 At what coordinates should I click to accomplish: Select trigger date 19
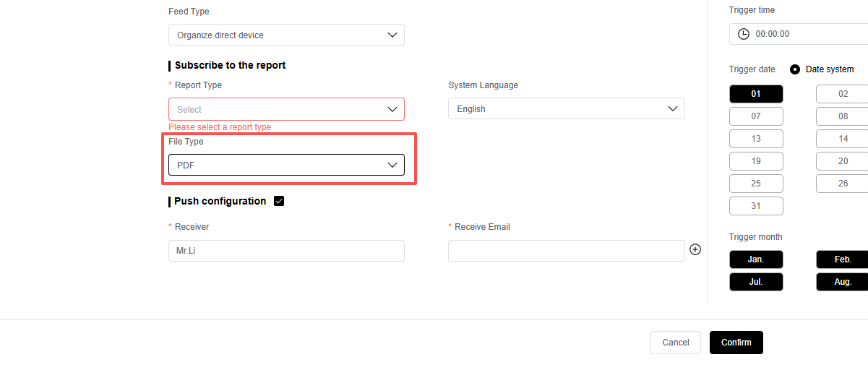pos(756,161)
